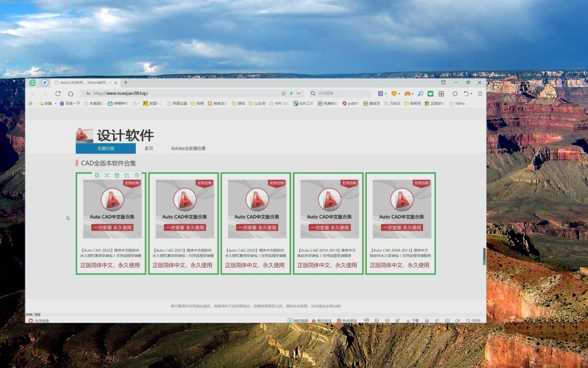Click the green shield extension icon
588x368 pixels.
pyautogui.click(x=430, y=93)
